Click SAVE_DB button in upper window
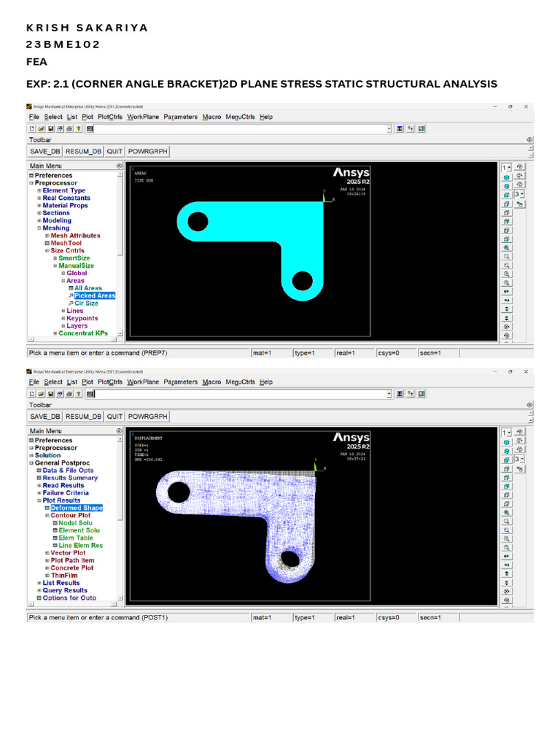 pos(45,152)
